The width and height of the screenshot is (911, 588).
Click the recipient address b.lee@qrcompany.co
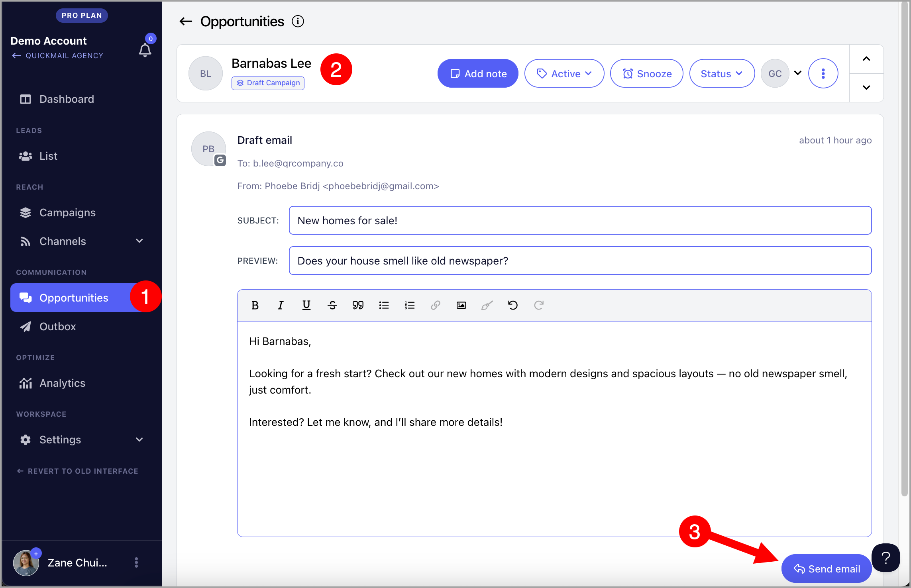[298, 163]
